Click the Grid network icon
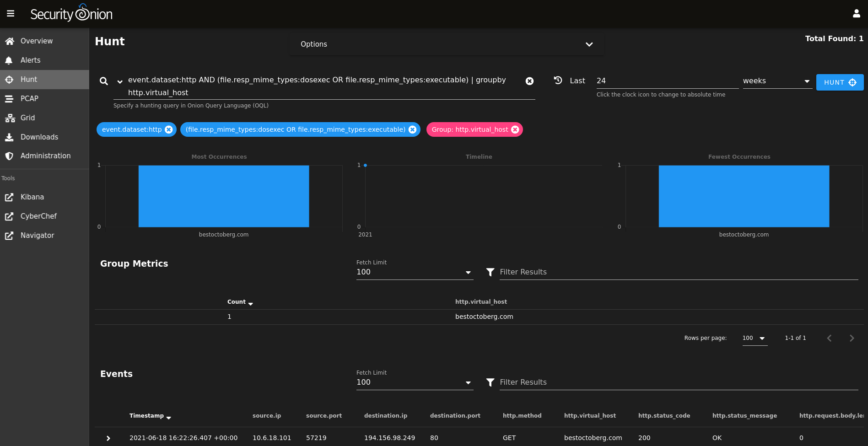The width and height of the screenshot is (868, 446). 10,118
